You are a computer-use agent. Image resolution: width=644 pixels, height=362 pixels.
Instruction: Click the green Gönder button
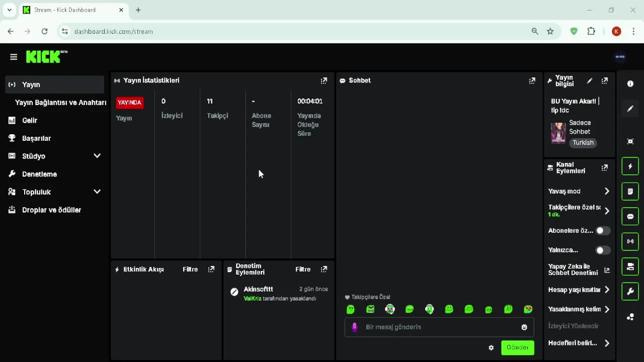518,347
